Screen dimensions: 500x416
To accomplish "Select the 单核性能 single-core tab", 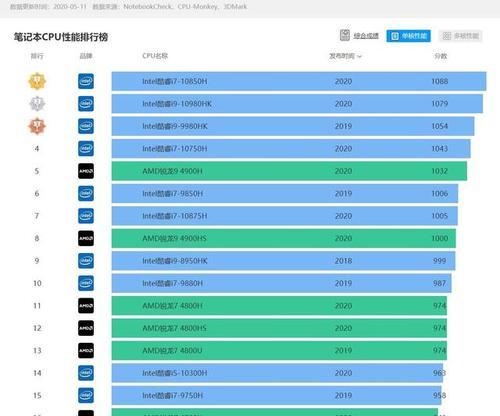I will 408,36.
